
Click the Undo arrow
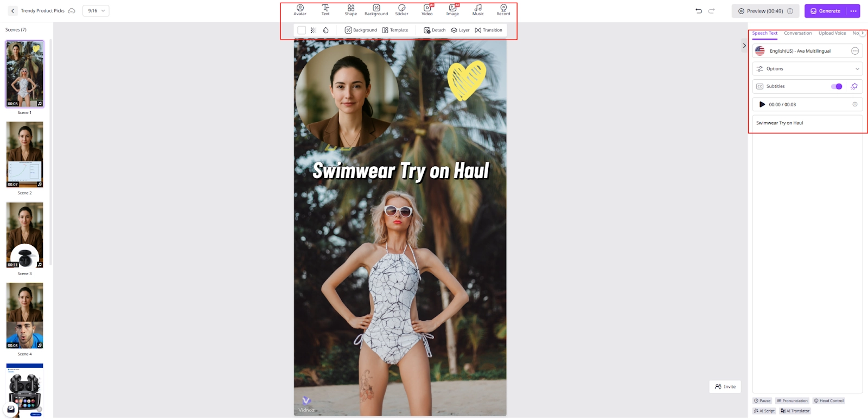[699, 11]
